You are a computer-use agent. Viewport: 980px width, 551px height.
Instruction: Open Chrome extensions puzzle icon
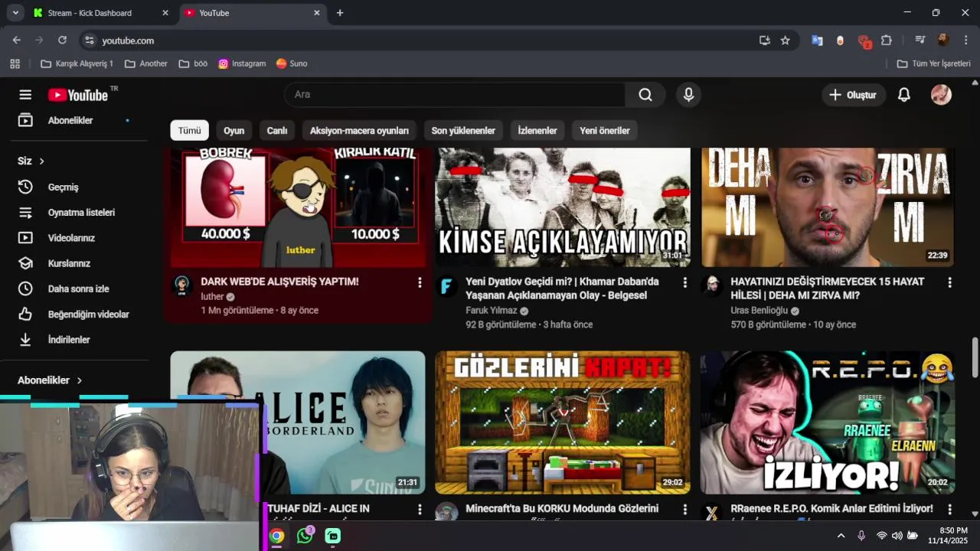point(887,41)
